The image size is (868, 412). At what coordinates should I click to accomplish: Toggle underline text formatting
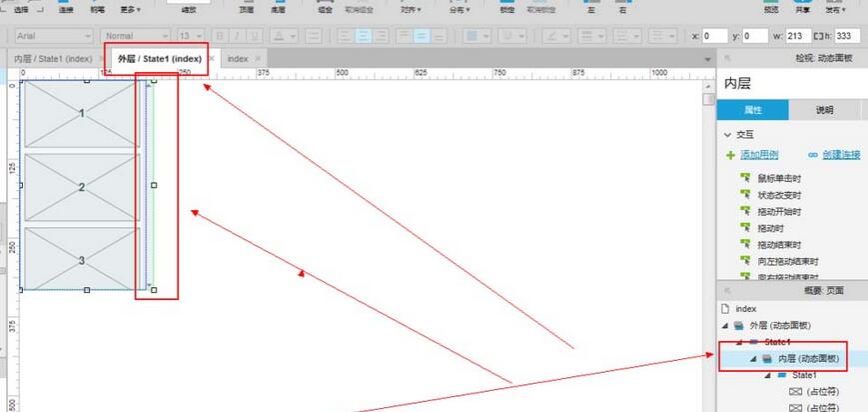pyautogui.click(x=254, y=36)
